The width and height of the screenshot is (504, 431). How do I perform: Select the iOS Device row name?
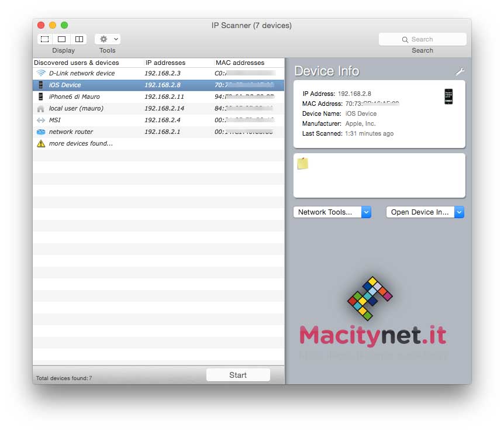pyautogui.click(x=65, y=85)
